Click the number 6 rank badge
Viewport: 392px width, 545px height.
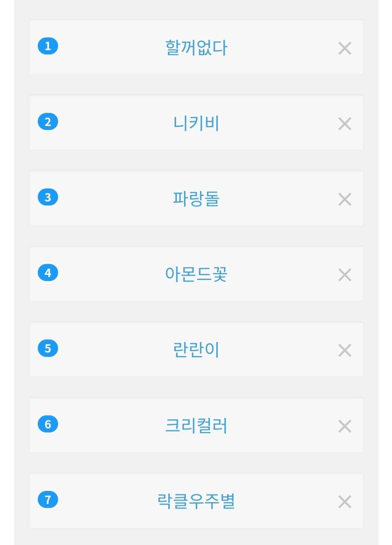click(48, 424)
